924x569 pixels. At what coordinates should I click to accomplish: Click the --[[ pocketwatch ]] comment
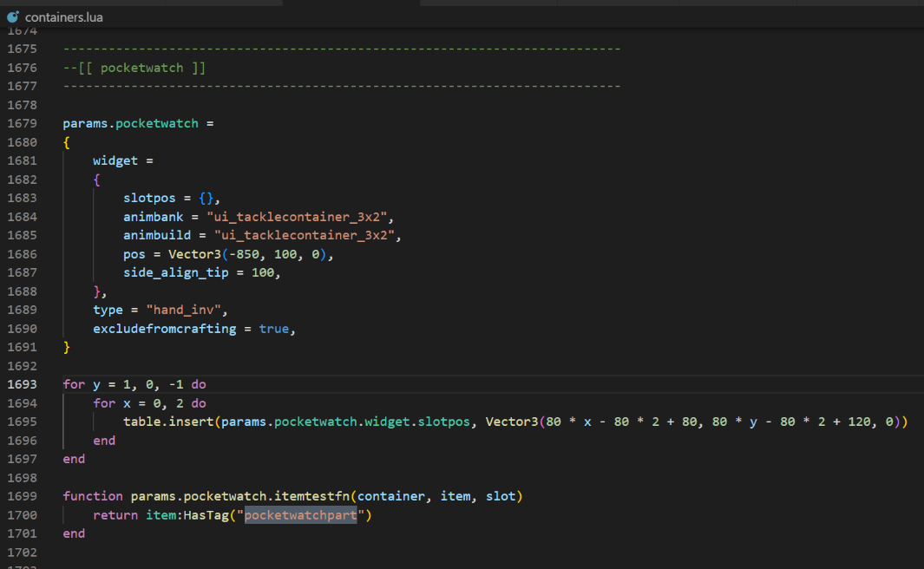coord(134,67)
